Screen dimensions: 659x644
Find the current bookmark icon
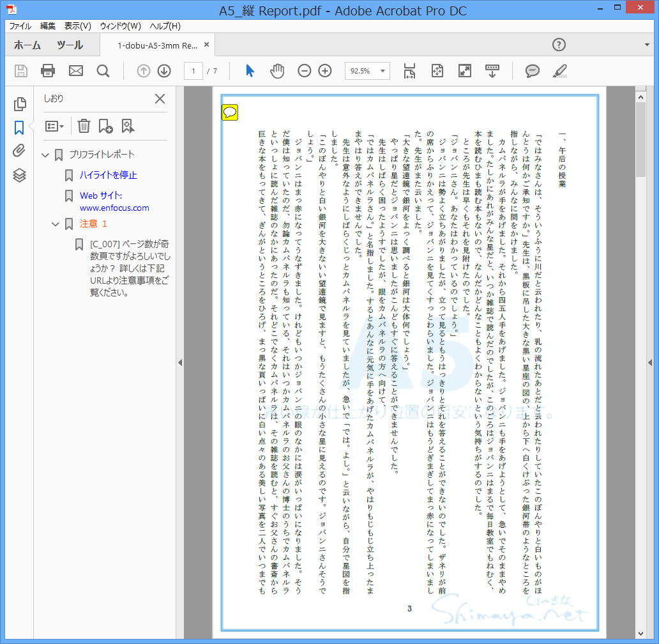coord(128,126)
